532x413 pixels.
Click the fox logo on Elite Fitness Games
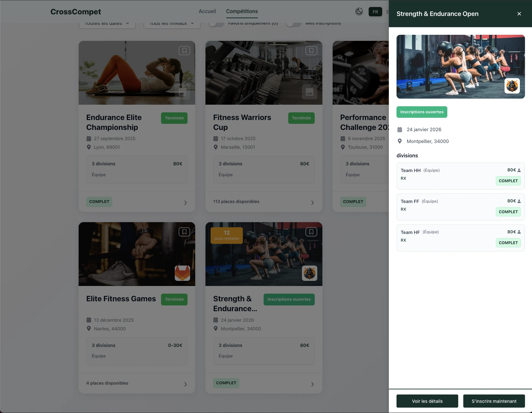[182, 273]
